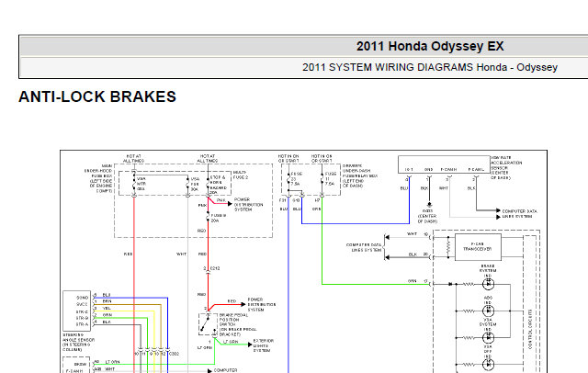
Task: Click the "MAIN UNDER-HOOD FUSE BOX" label
Action: (100, 178)
